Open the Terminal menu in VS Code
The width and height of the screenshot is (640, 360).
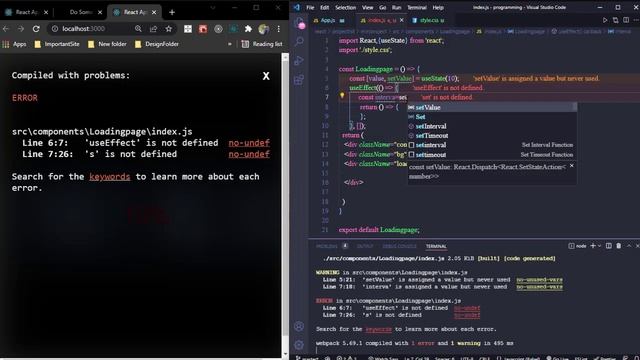coord(417,7)
